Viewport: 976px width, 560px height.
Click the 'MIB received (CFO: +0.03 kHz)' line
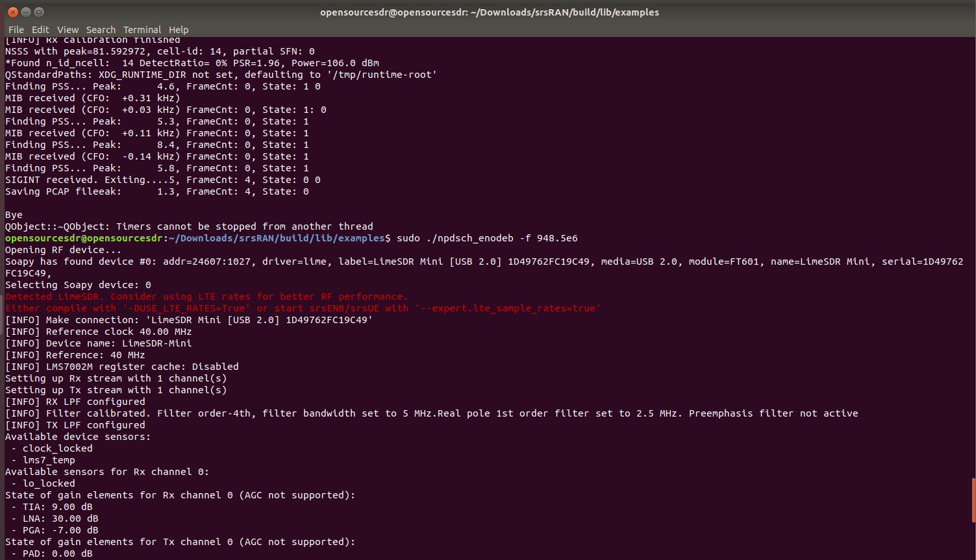click(x=166, y=110)
